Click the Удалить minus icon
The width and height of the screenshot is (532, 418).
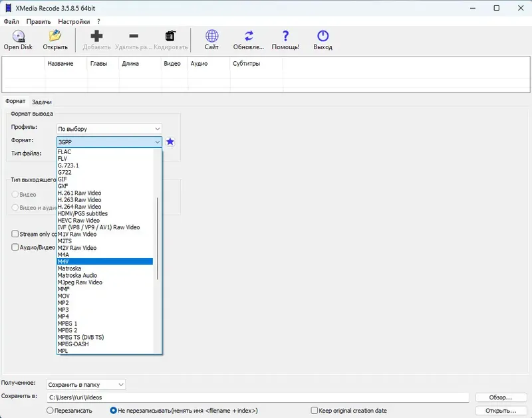134,36
